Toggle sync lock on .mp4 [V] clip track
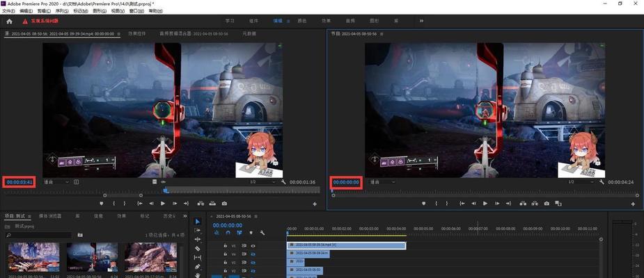The width and height of the screenshot is (644, 278). point(244,245)
